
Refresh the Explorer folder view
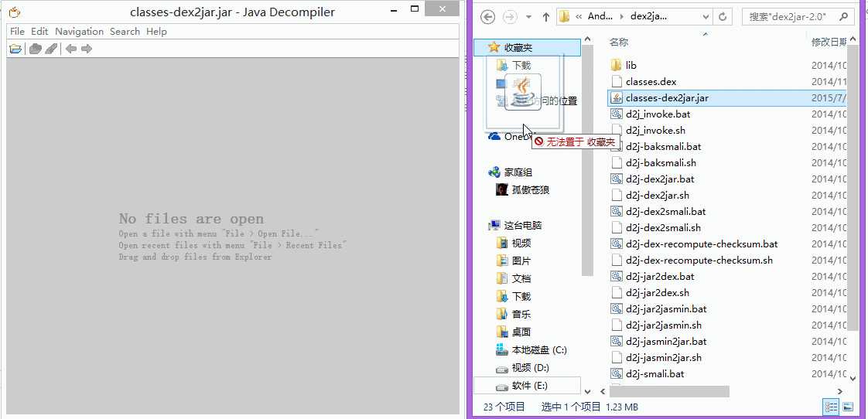pyautogui.click(x=723, y=17)
